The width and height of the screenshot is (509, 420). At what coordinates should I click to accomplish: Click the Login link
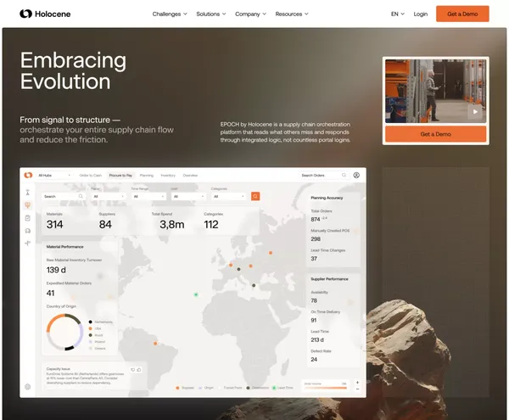(x=421, y=14)
